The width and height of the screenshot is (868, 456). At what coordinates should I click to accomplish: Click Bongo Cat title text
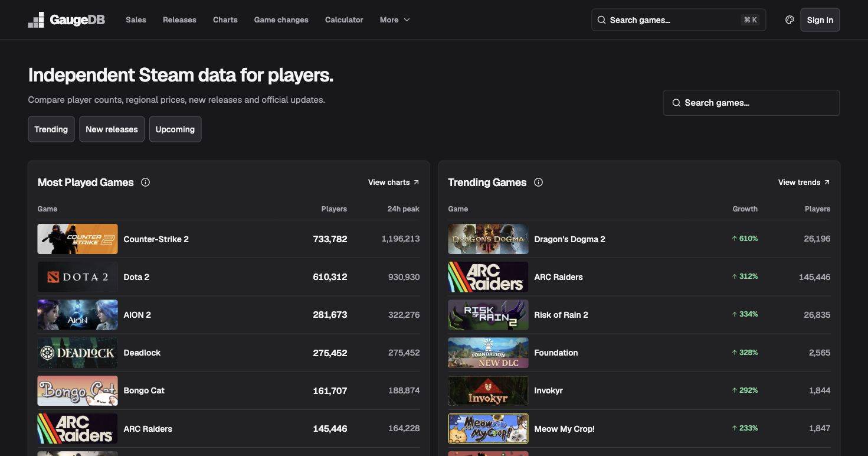144,390
